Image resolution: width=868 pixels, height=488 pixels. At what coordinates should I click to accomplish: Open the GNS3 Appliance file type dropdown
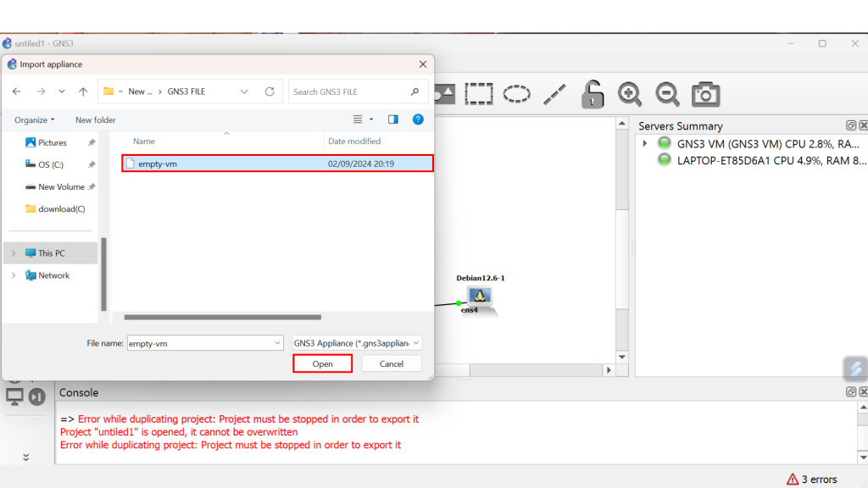(x=356, y=343)
